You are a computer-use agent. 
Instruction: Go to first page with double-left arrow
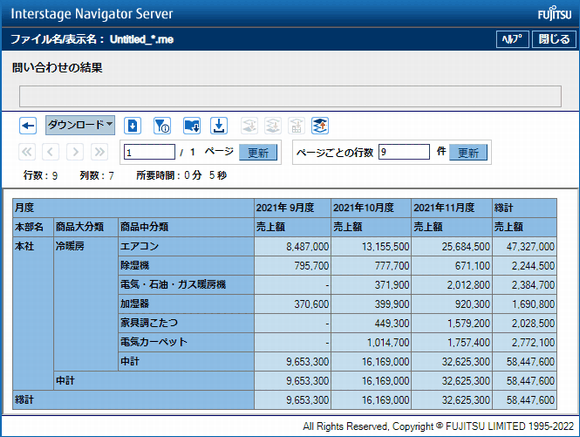pyautogui.click(x=27, y=152)
